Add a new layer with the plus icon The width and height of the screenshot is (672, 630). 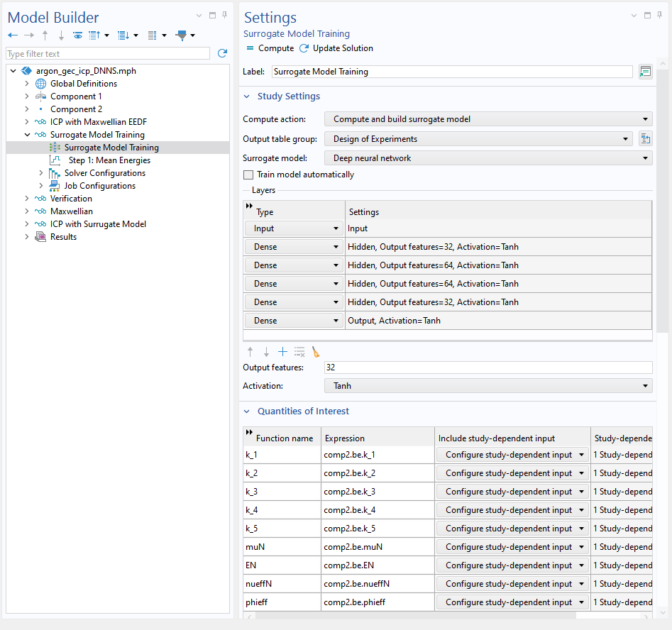click(282, 352)
